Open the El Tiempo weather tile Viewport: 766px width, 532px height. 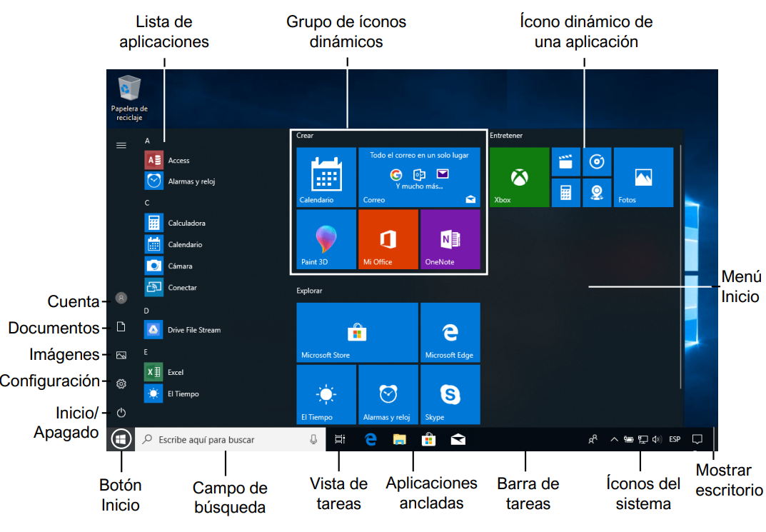pos(326,394)
